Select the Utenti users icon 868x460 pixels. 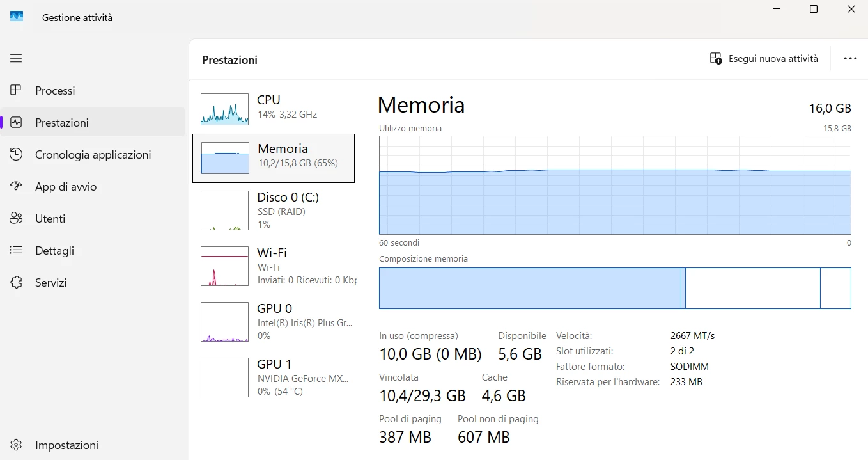click(16, 218)
